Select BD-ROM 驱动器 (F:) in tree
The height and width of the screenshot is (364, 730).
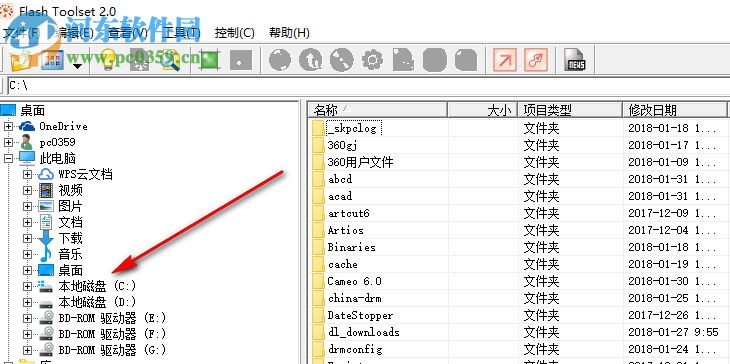click(x=112, y=334)
